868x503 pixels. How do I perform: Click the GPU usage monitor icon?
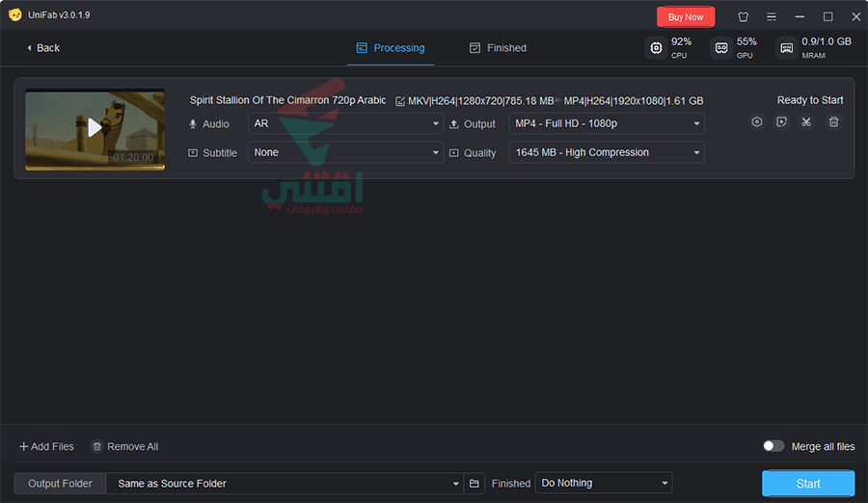(721, 48)
